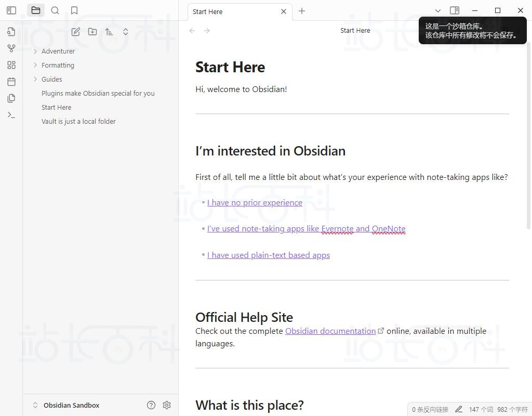Expand or collapse all folders icon
The height and width of the screenshot is (416, 532).
coord(126,32)
